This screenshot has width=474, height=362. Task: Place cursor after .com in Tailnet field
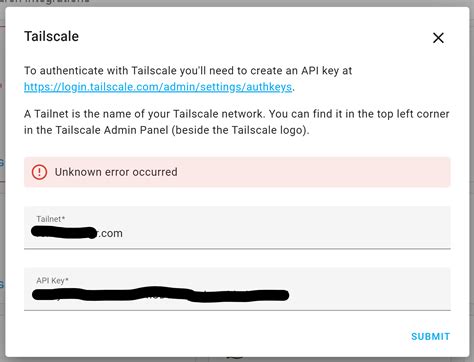(123, 233)
